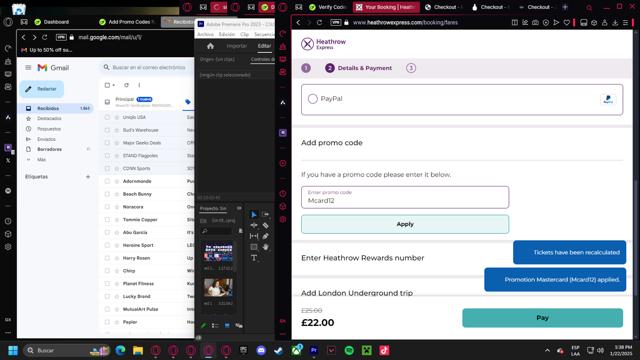Select the Slip tool in Premiere
640x360 pixels.
(254, 236)
